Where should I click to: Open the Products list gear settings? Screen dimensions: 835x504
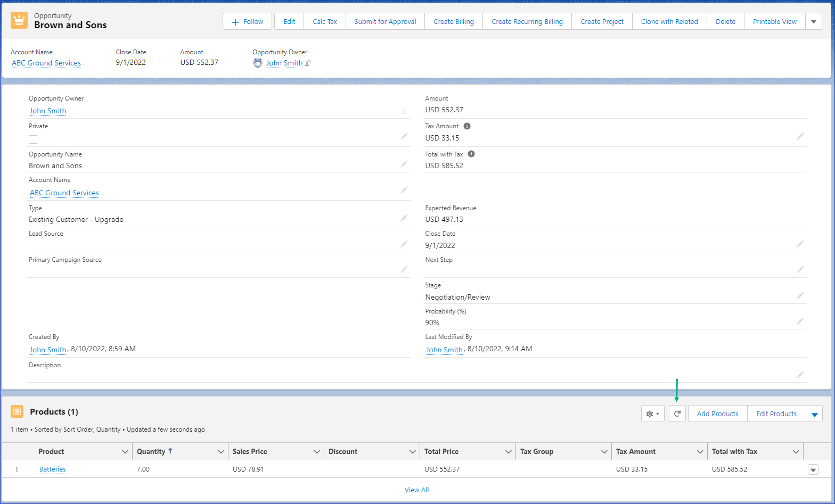652,414
